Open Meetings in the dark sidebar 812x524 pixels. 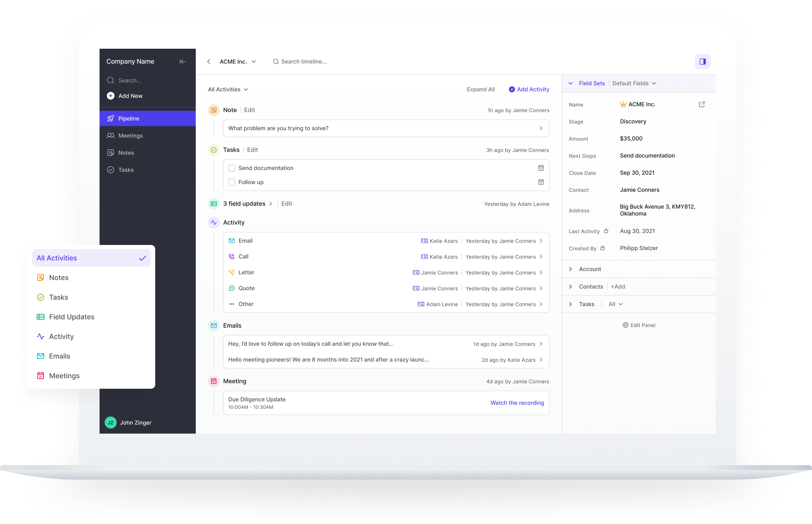(x=130, y=136)
